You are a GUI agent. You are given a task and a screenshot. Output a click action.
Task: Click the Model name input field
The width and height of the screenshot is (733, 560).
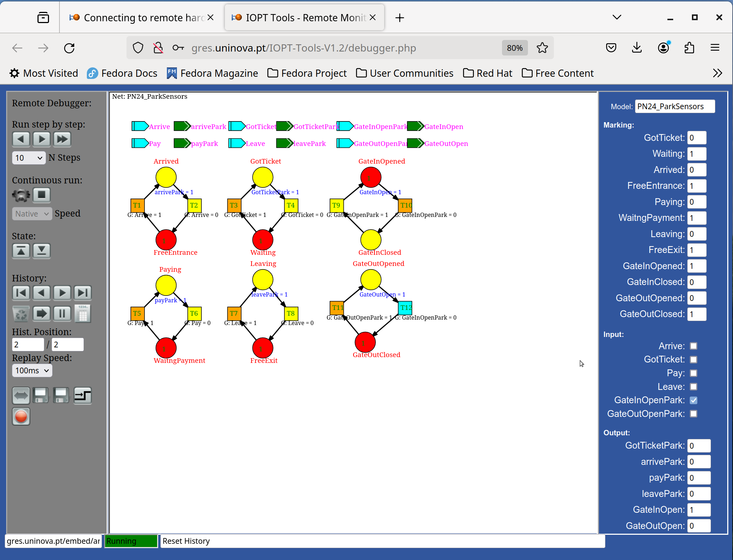[x=675, y=107]
